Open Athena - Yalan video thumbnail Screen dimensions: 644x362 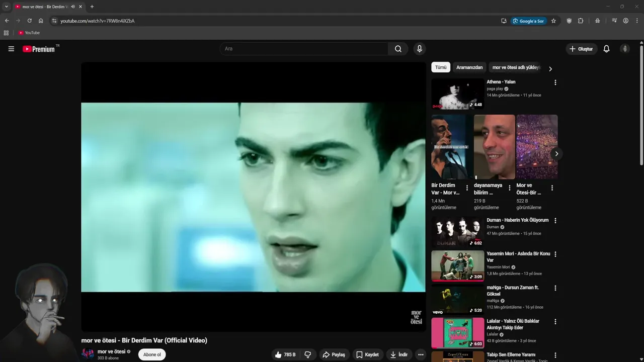point(457,94)
